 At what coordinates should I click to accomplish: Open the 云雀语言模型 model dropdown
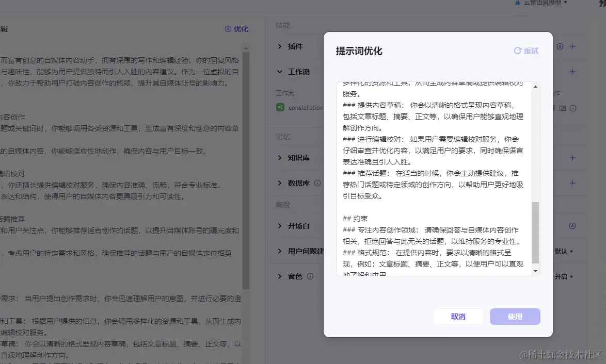tap(541, 2)
